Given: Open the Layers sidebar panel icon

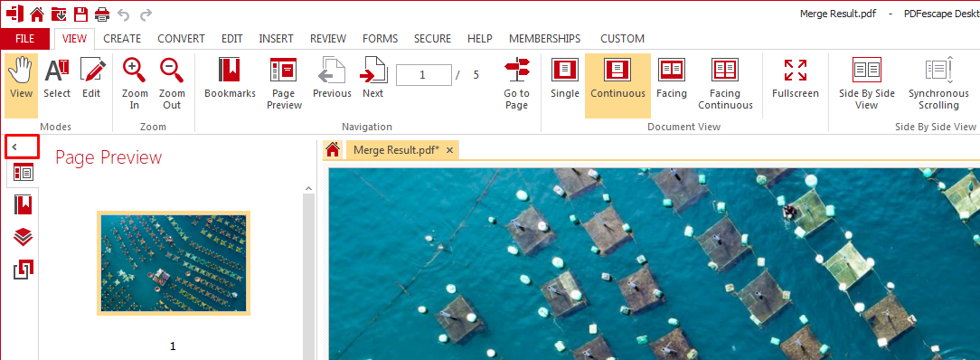Looking at the screenshot, I should pyautogui.click(x=24, y=237).
